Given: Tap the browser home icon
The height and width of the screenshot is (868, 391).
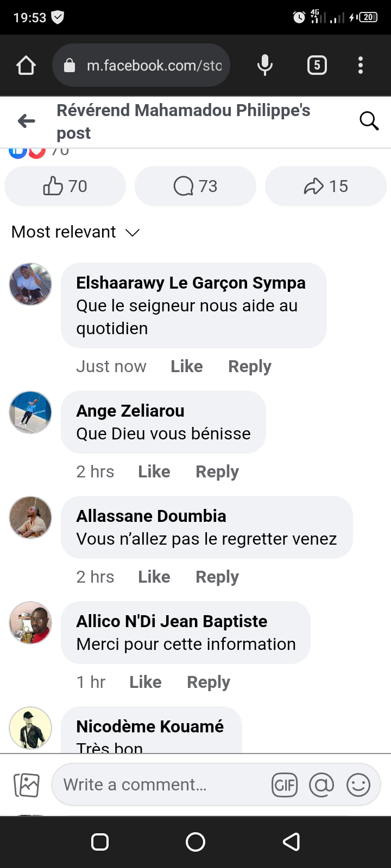Looking at the screenshot, I should 26,66.
